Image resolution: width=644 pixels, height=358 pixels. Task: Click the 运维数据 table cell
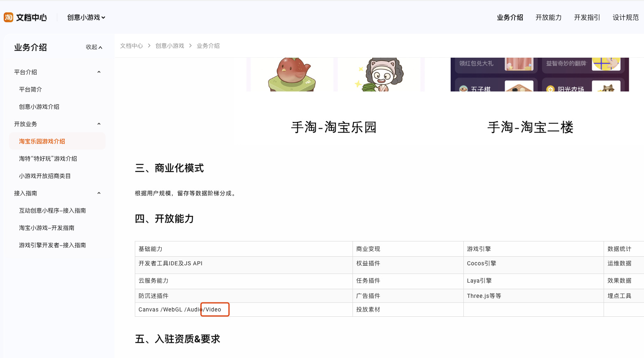point(624,265)
